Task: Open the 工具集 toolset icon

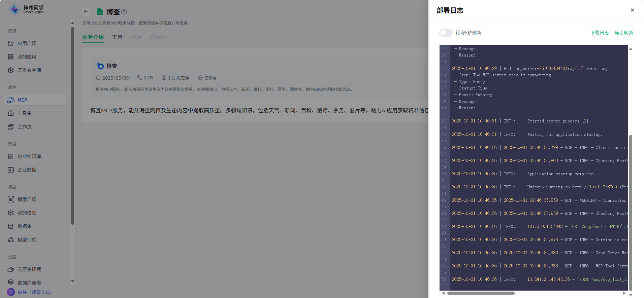Action: pyautogui.click(x=11, y=113)
